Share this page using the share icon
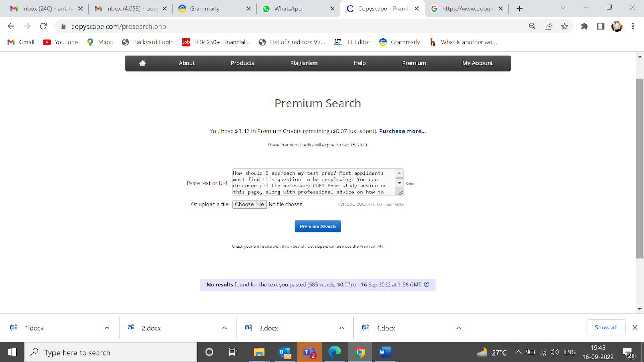Viewport: 644px width, 362px height. [x=548, y=26]
